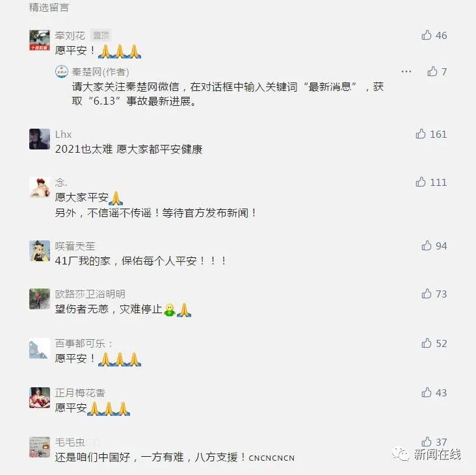Open the three-dot menu on author reply

pyautogui.click(x=406, y=71)
